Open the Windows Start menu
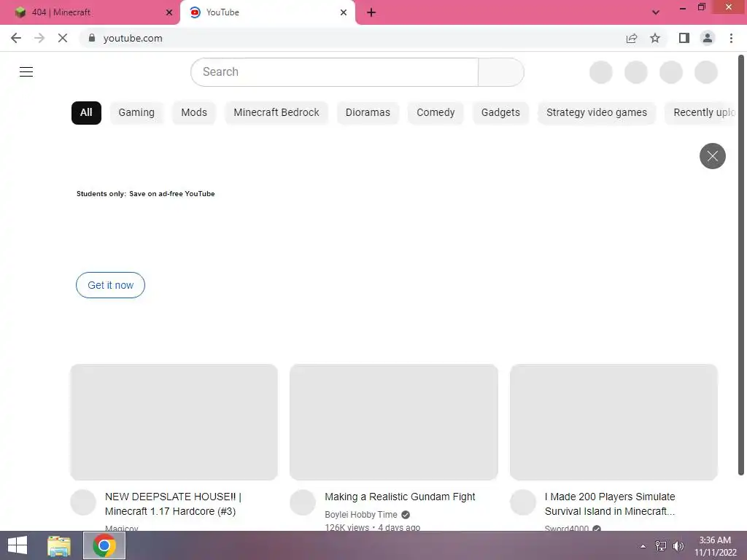The image size is (747, 560). click(x=18, y=545)
